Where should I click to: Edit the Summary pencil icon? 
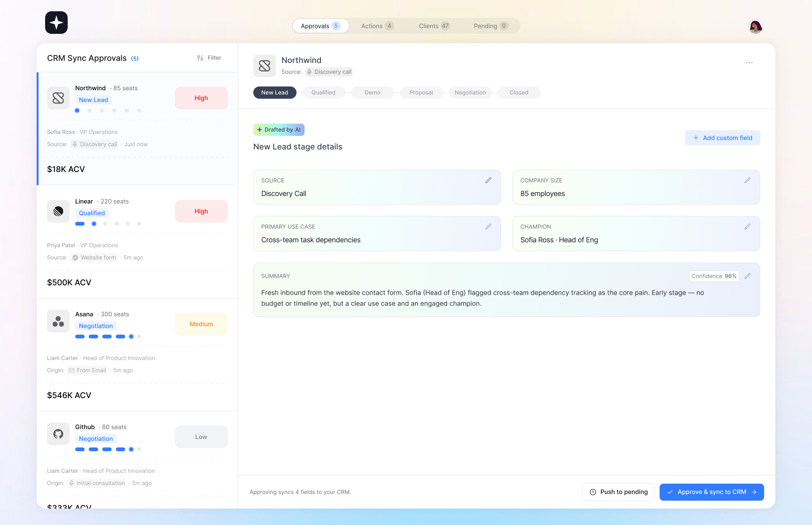(x=747, y=276)
